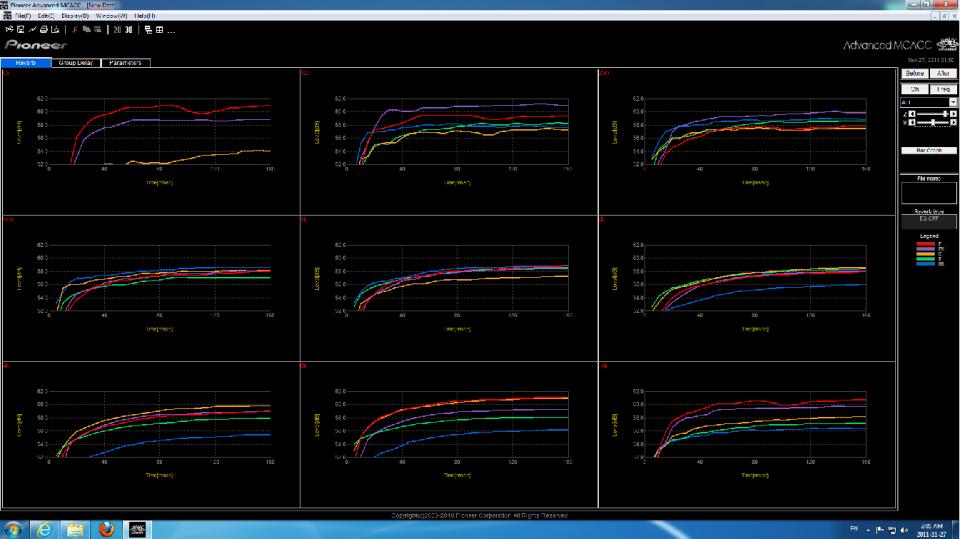Switch to 3D graph display

point(129,30)
